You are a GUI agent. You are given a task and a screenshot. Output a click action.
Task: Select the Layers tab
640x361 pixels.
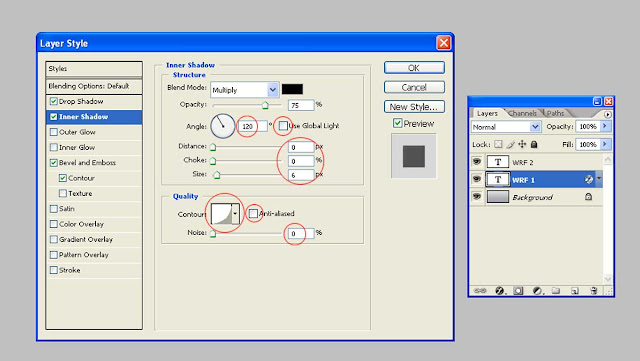[487, 113]
